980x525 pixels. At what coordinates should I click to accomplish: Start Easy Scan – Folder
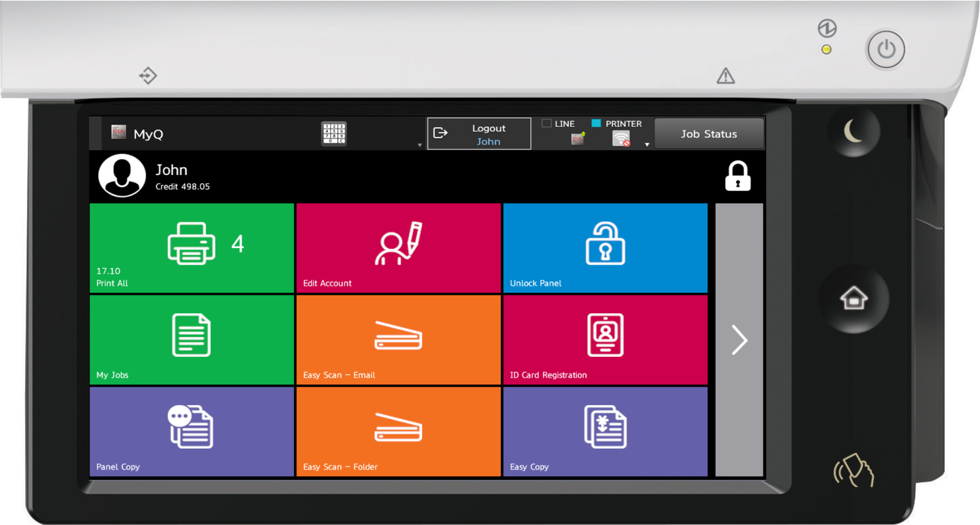398,431
